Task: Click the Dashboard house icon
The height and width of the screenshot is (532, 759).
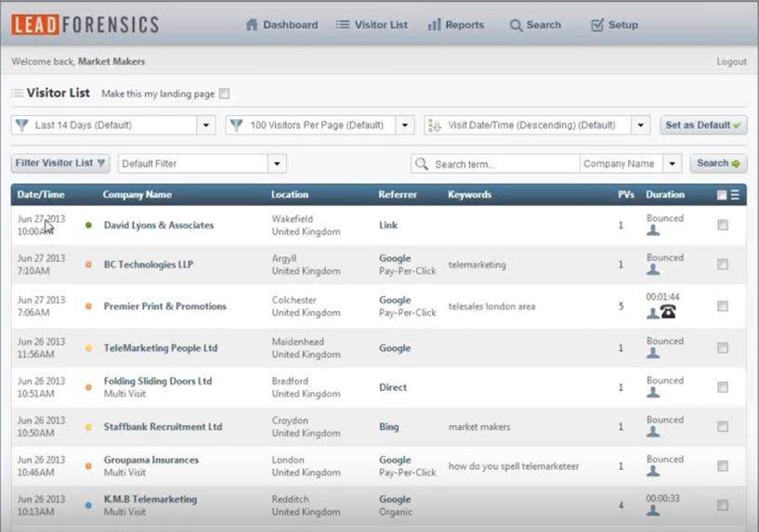Action: (252, 25)
